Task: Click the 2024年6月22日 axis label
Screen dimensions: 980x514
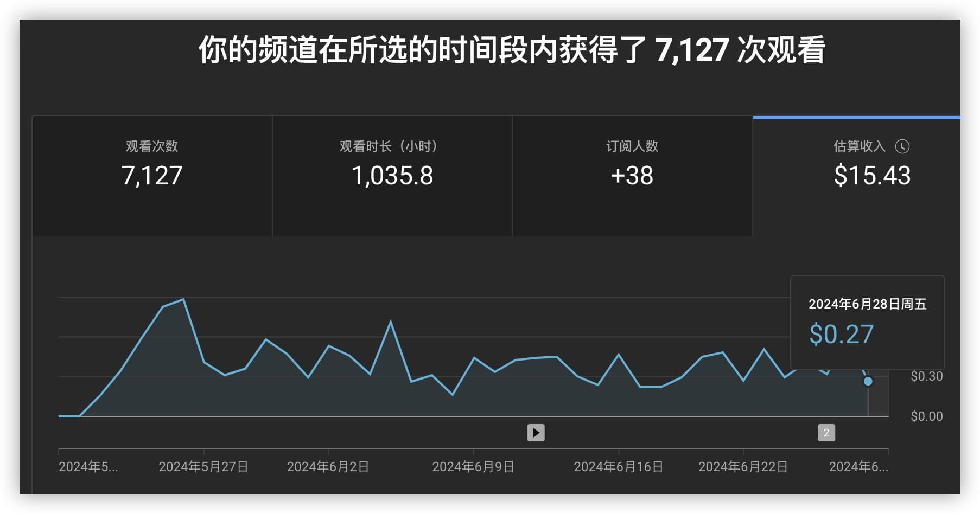Action: (x=743, y=467)
